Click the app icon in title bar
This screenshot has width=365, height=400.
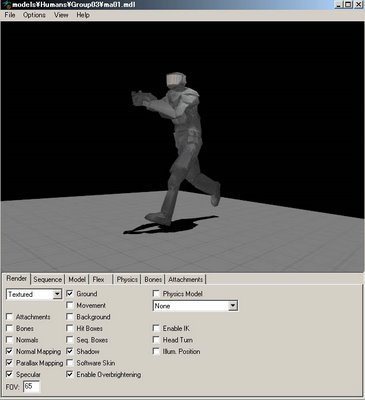6,5
